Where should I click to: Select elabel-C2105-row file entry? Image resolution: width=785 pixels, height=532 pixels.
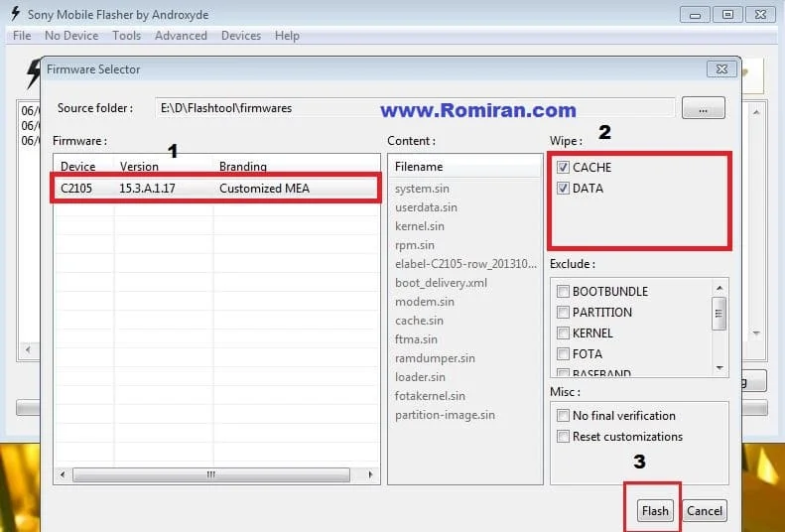pos(465,264)
